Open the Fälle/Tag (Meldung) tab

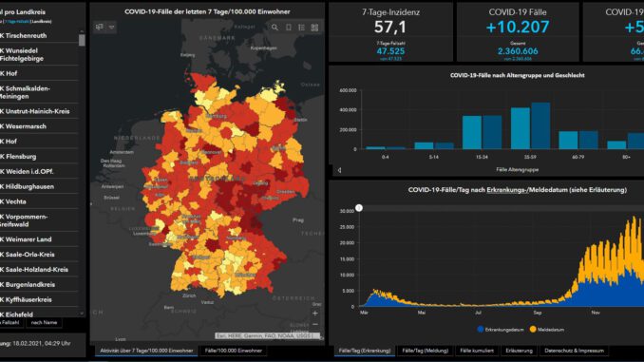(426, 351)
